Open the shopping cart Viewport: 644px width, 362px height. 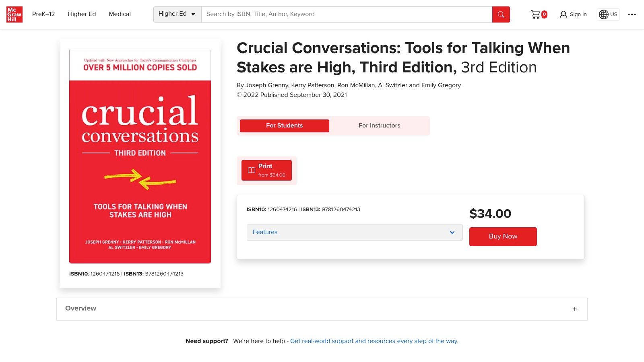(x=535, y=14)
